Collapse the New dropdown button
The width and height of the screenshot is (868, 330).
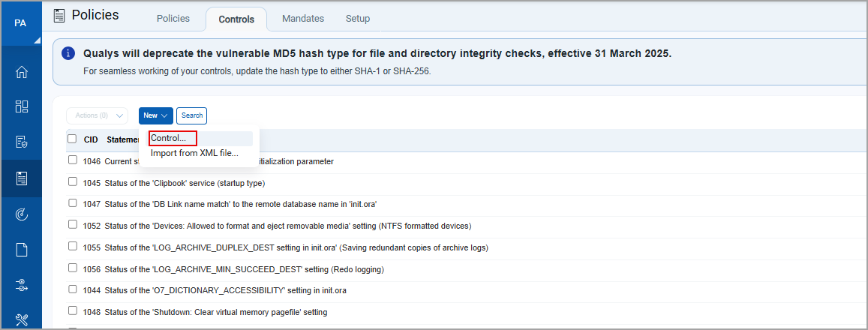(155, 115)
